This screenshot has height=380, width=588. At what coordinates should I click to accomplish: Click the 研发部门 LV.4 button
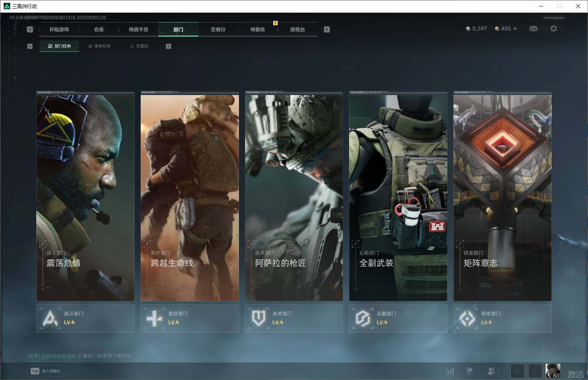pos(502,318)
